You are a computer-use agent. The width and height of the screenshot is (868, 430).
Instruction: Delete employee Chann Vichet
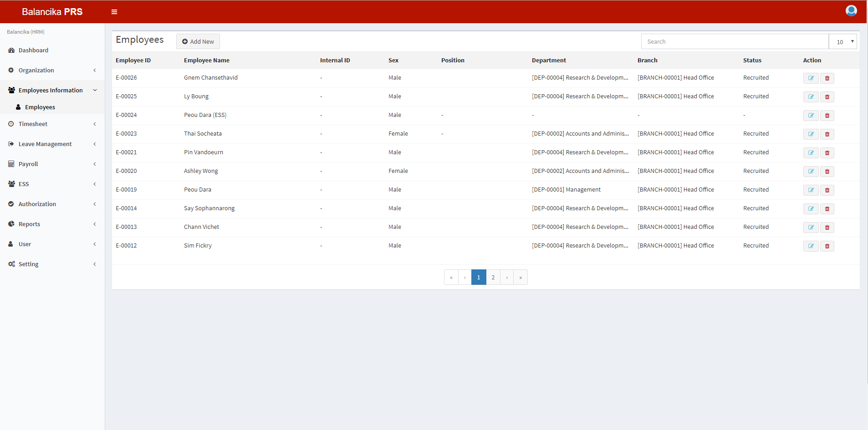click(827, 228)
